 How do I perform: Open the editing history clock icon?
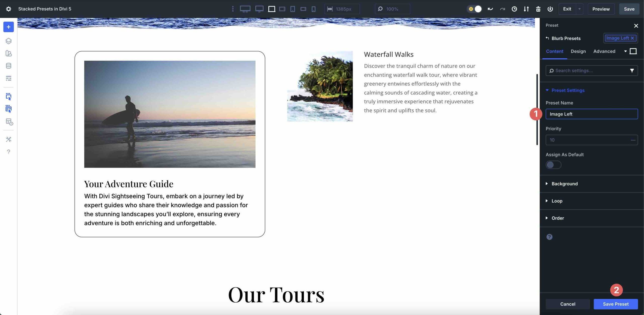514,9
